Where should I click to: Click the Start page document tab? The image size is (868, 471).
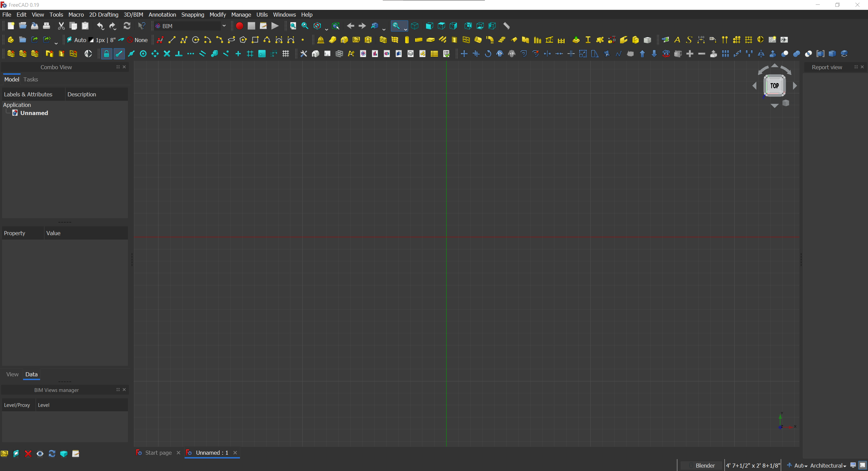(x=158, y=453)
